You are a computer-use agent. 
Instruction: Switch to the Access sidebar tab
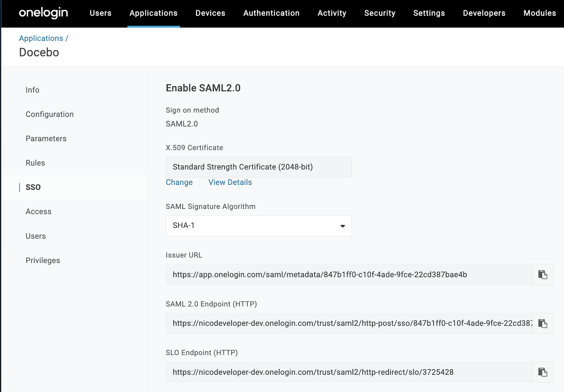pos(38,211)
